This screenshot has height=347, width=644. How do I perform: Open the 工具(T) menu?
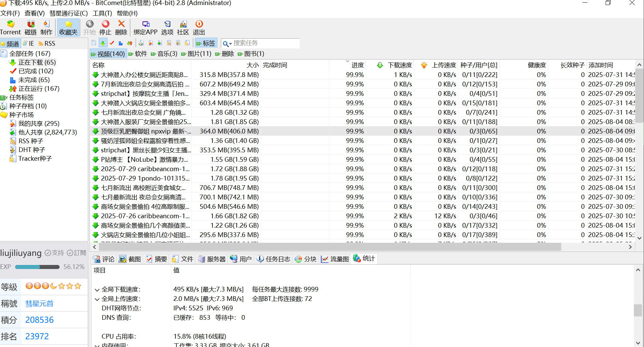click(x=102, y=13)
